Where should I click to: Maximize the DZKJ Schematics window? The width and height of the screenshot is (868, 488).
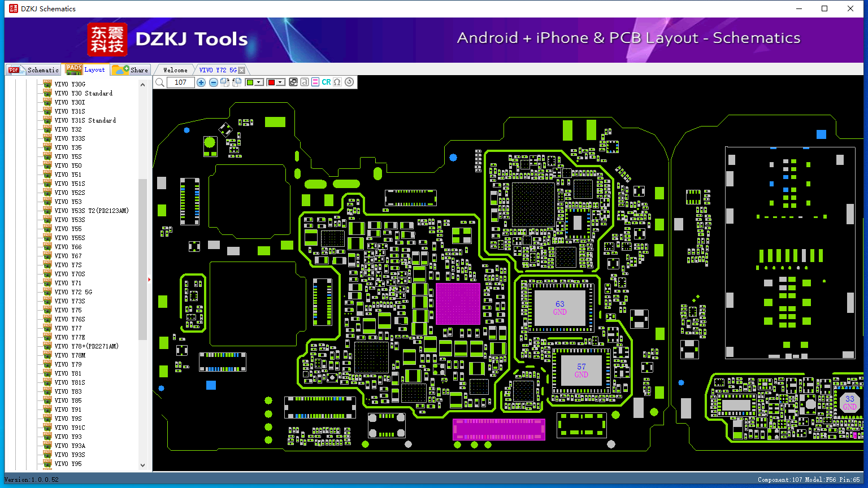(824, 8)
